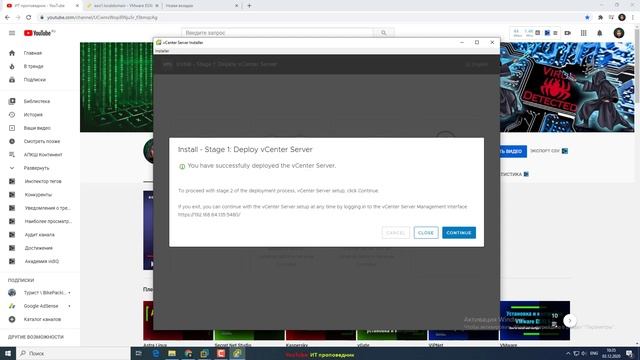Open Библиотека library in sidebar
Image resolution: width=640 pixels, height=360 pixels.
click(x=37, y=101)
